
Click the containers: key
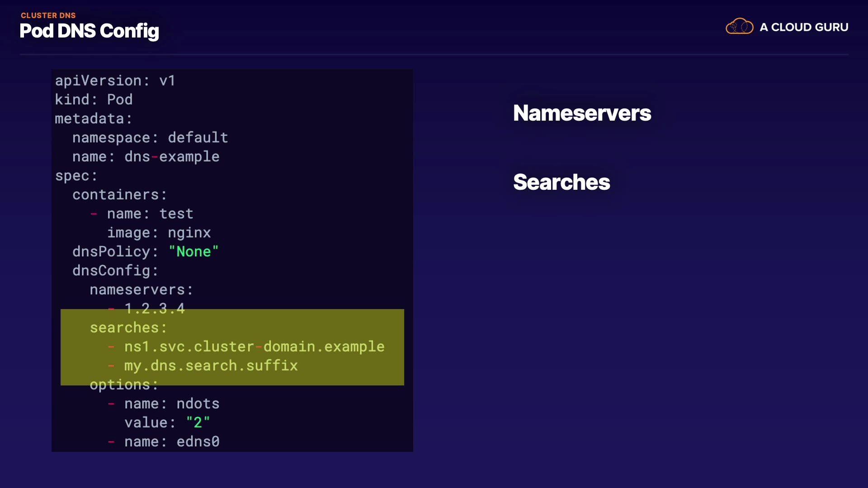tap(119, 195)
